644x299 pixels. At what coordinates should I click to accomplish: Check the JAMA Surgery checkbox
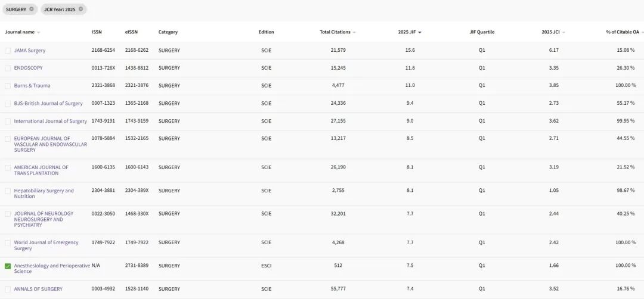click(8, 51)
